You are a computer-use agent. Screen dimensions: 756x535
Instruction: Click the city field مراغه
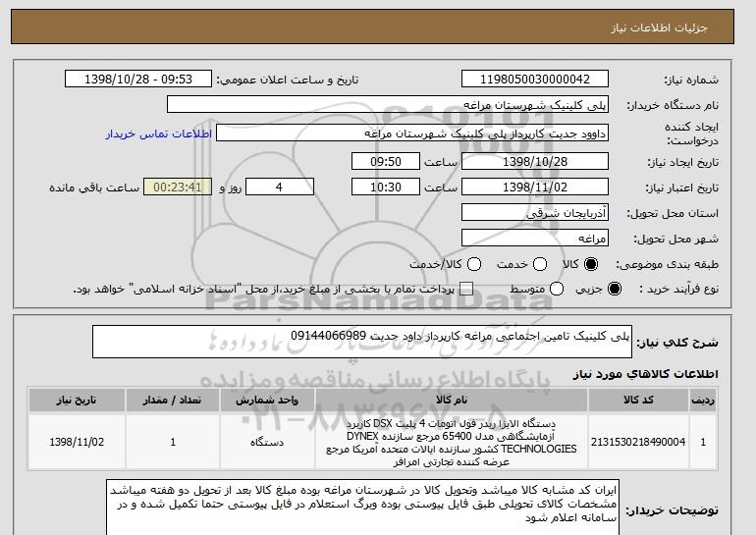pos(535,239)
